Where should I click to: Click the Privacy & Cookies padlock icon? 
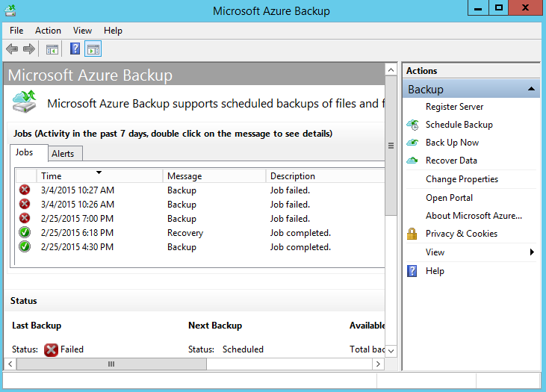tap(412, 234)
